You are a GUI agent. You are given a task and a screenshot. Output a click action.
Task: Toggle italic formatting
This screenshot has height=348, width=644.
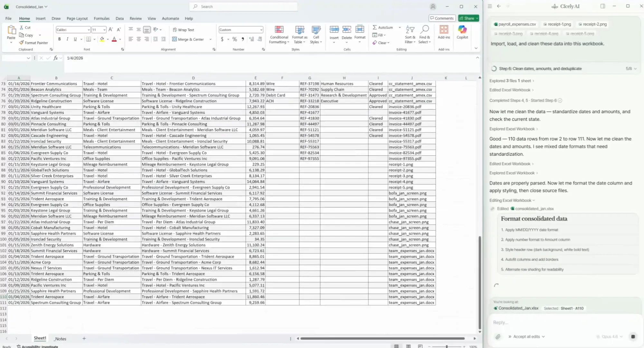(67, 39)
